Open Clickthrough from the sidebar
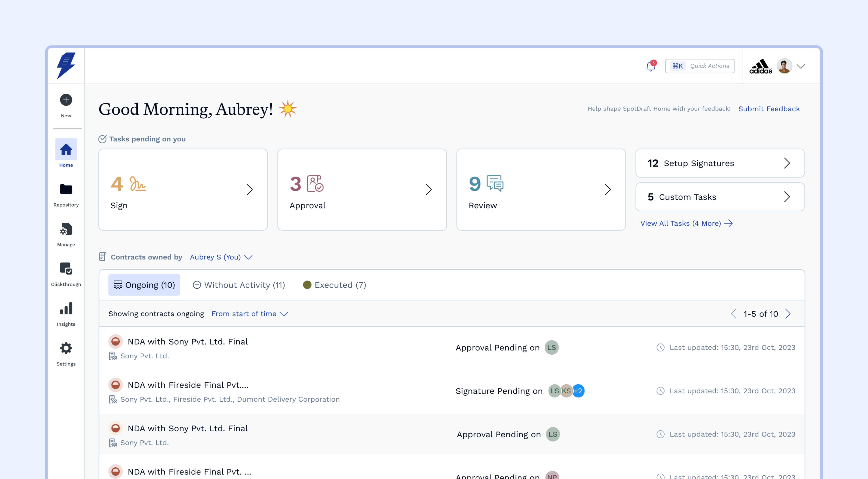Screen dimensions: 868x479 coord(66,269)
